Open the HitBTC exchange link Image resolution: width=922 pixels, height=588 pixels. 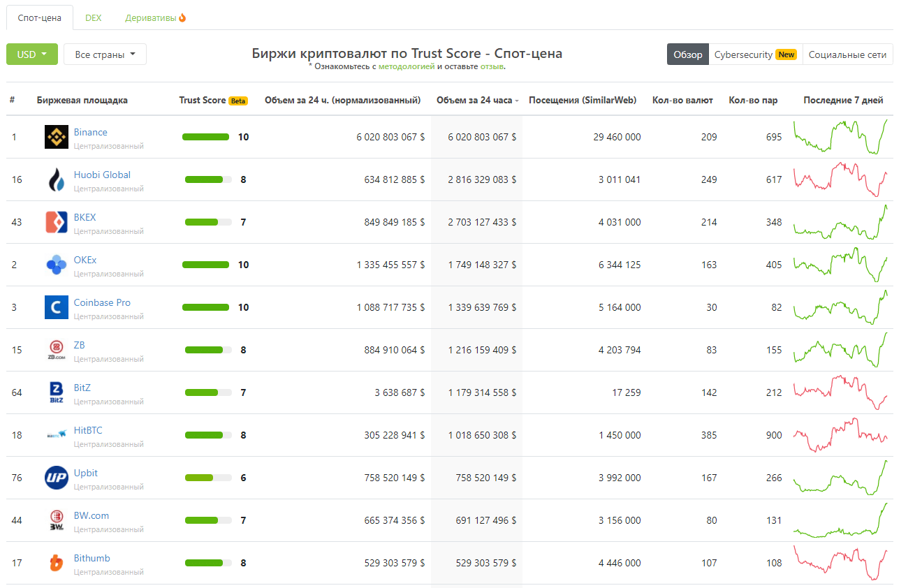tap(88, 430)
